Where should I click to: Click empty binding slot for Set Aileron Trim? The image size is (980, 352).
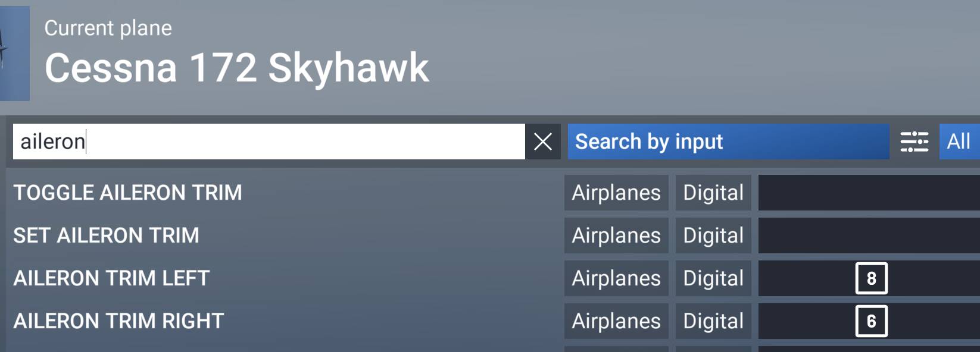(868, 235)
